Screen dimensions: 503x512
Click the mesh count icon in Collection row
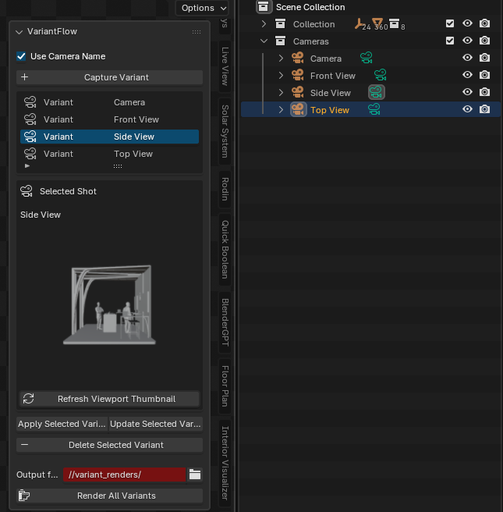[x=377, y=23]
